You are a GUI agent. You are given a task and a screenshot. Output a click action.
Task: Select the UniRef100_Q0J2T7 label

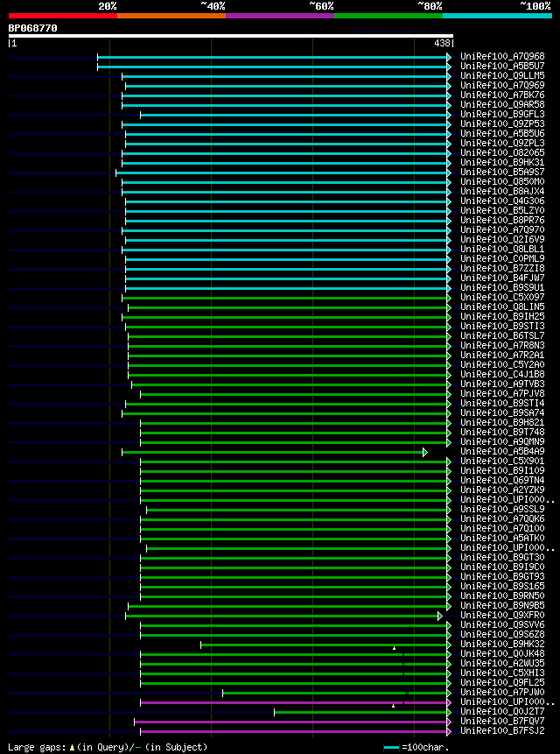pyautogui.click(x=502, y=712)
